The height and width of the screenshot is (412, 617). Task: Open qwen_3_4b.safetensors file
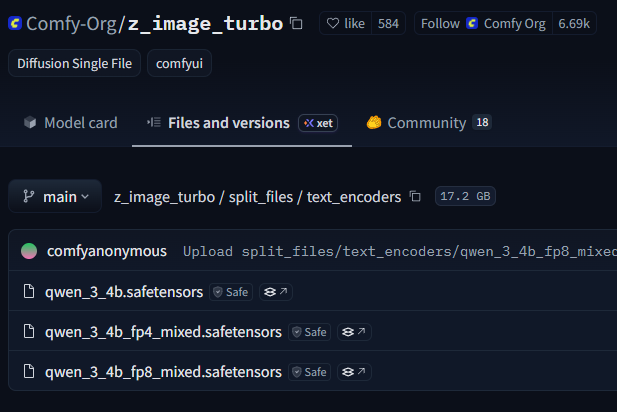pyautogui.click(x=124, y=292)
